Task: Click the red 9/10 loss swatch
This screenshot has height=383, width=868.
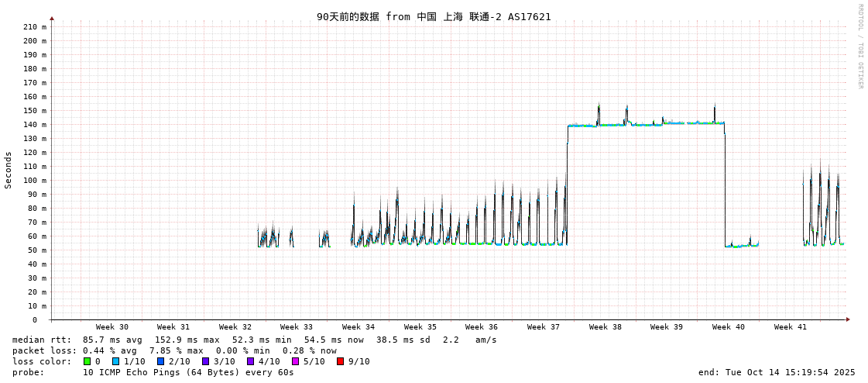Action: 340,361
